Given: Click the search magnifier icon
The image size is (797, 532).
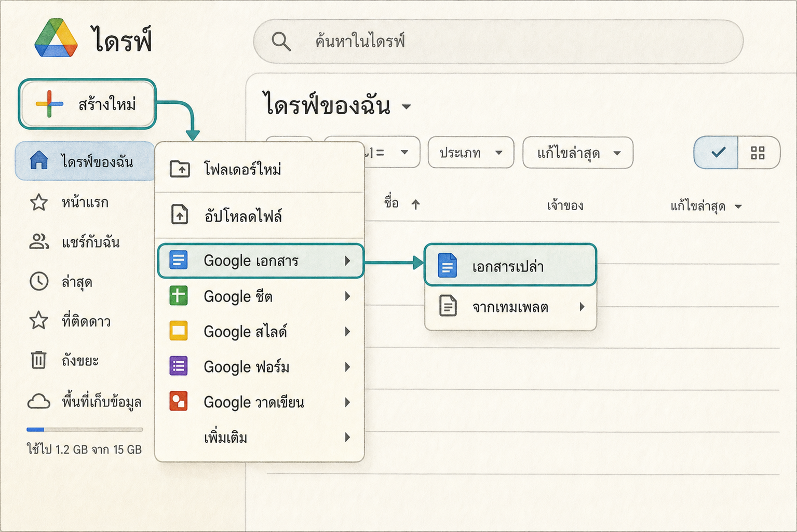Looking at the screenshot, I should (281, 41).
